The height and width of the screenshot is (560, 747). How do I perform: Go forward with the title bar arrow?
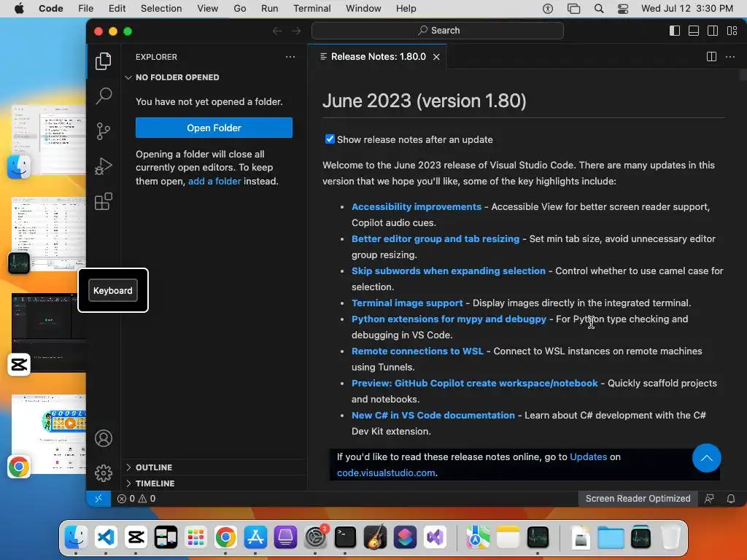point(296,31)
